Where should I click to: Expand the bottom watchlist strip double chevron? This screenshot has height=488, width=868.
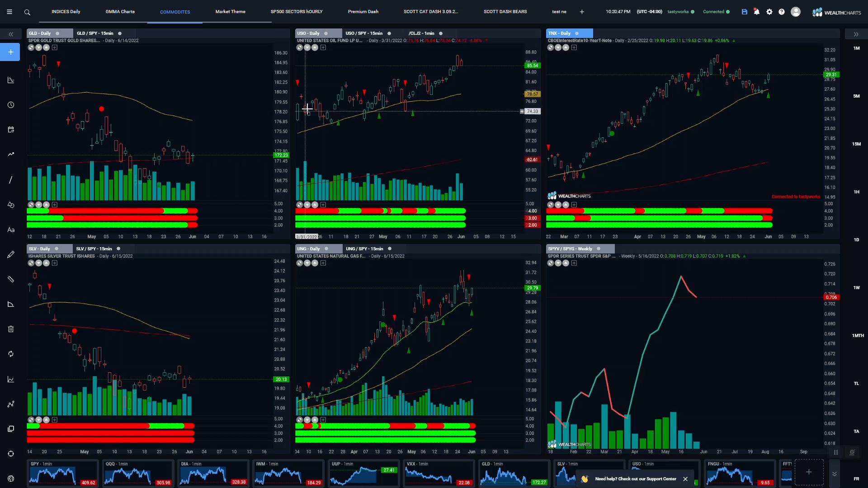pos(835,474)
